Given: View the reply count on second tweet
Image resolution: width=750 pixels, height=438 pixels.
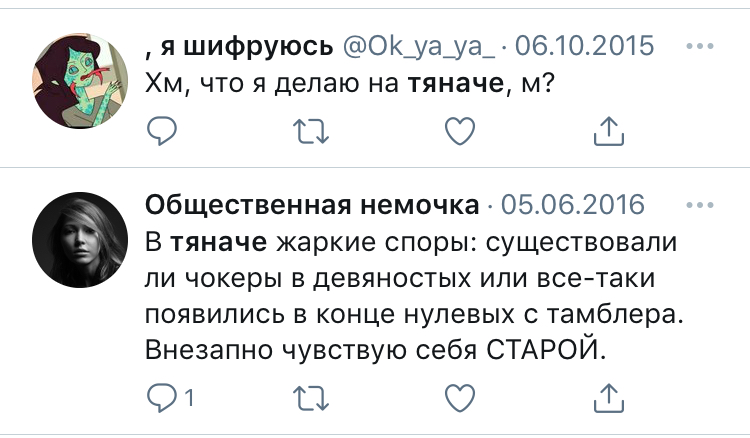Looking at the screenshot, I should (x=186, y=398).
